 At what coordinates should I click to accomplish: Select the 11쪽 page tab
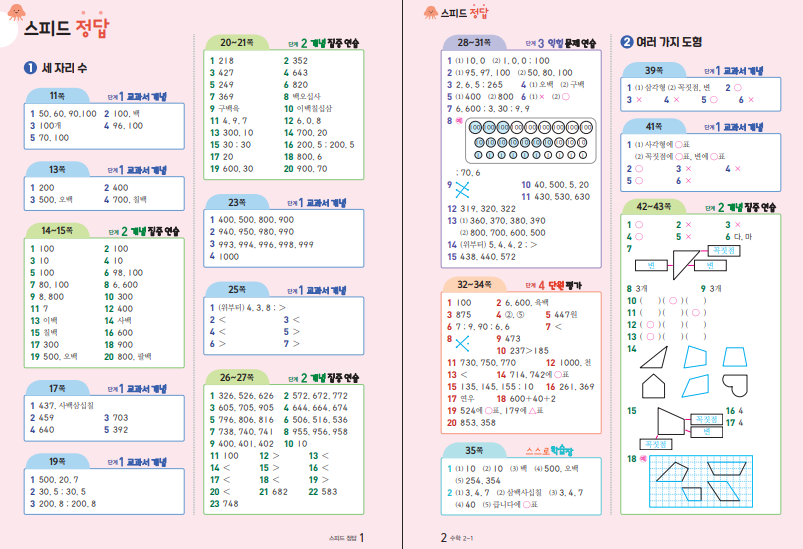pos(57,96)
